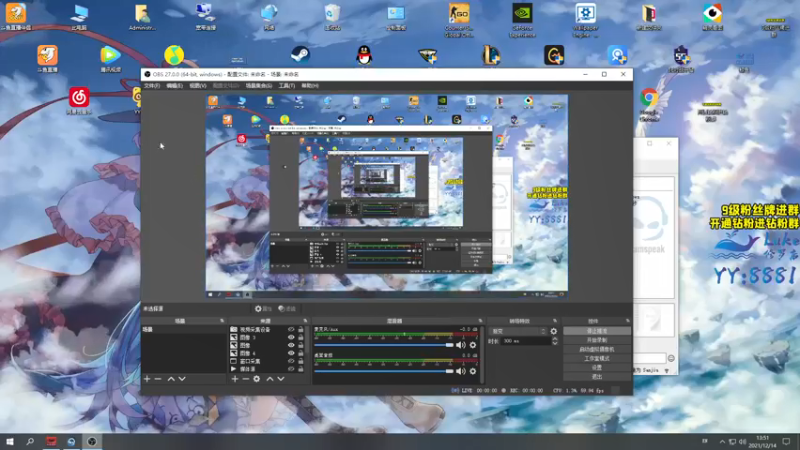Pop out the Audio Mixer (混音器) dock
The image size is (800, 450).
(480, 321)
